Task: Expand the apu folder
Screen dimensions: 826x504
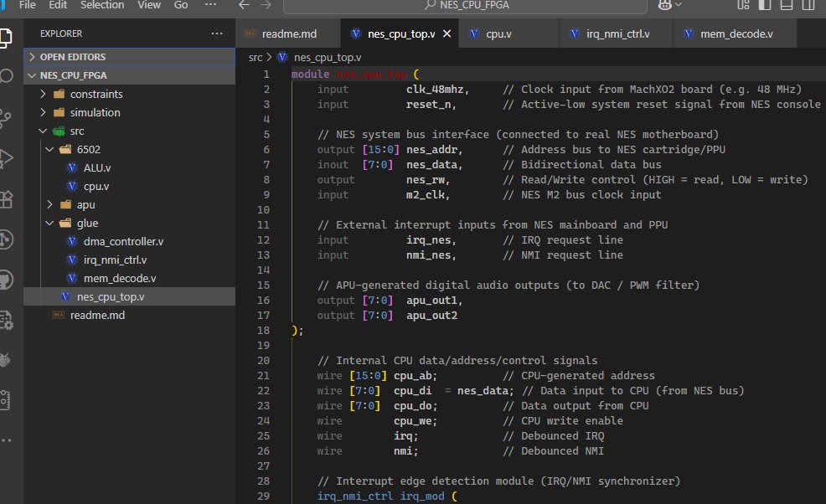Action: click(129, 204)
